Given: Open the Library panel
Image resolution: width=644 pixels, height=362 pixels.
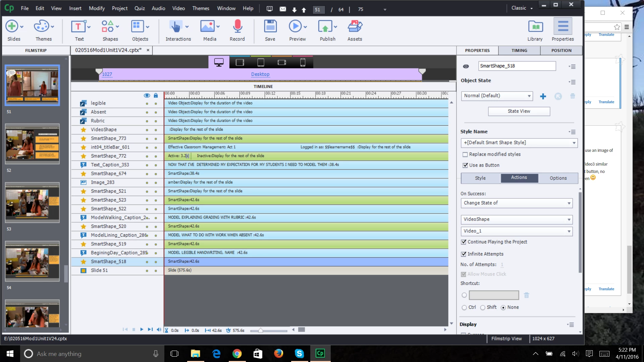Looking at the screenshot, I should pos(535,27).
